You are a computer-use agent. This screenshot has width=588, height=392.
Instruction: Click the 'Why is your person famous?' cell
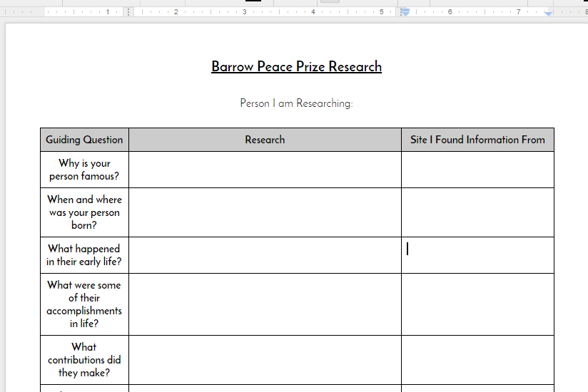(84, 170)
